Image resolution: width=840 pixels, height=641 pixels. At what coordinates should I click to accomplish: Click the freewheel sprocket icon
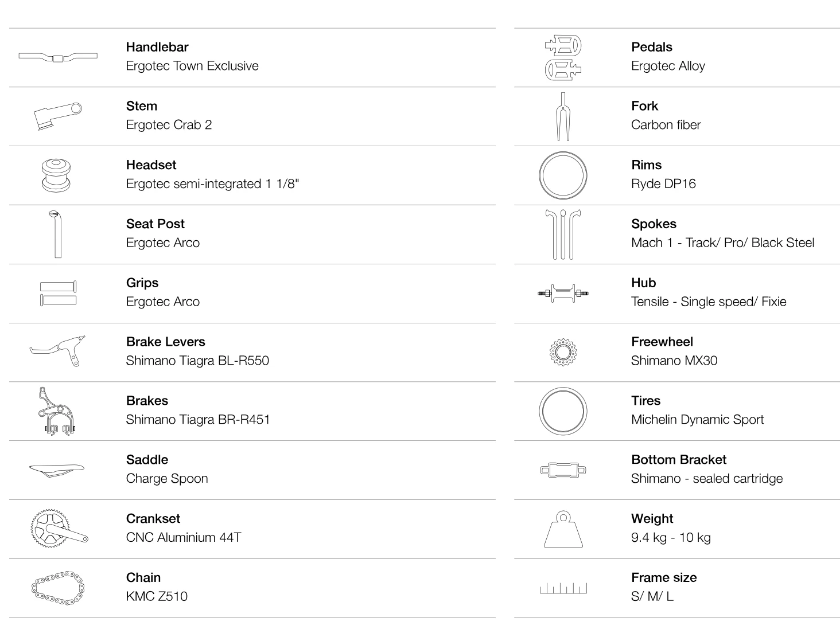(x=563, y=351)
